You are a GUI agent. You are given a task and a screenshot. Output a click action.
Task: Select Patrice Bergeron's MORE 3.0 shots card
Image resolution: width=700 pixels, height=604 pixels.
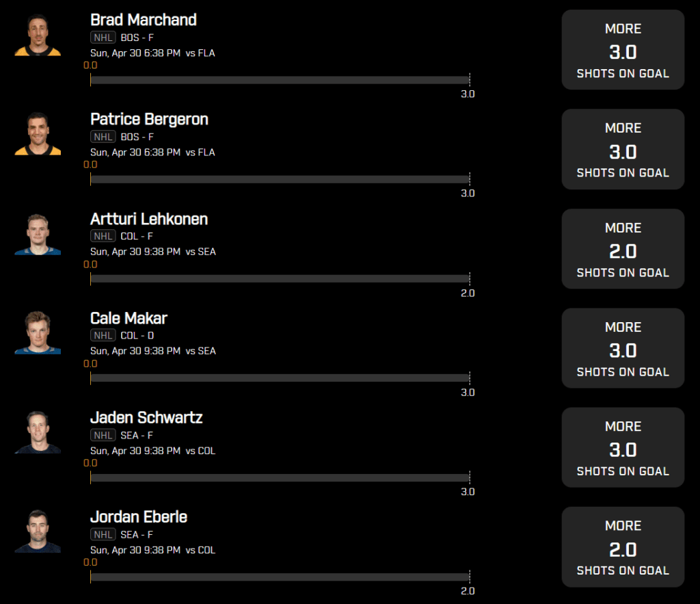pyautogui.click(x=623, y=149)
